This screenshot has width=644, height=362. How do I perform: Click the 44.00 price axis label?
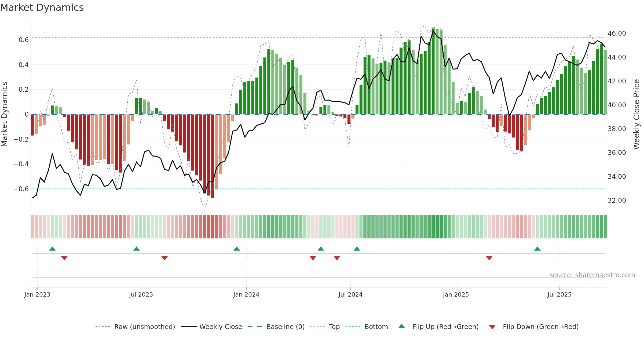click(x=617, y=57)
